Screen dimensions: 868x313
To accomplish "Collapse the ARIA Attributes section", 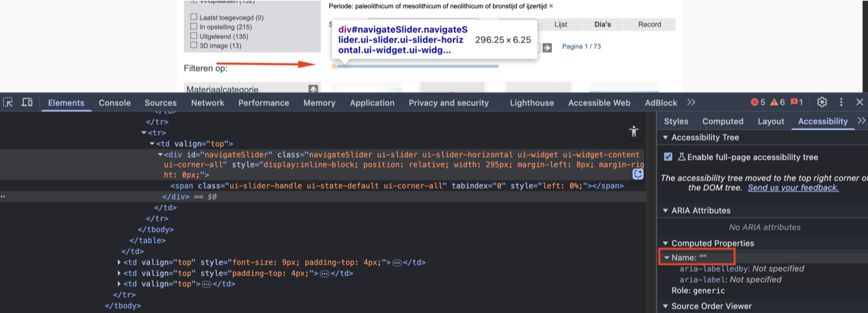I will (665, 211).
